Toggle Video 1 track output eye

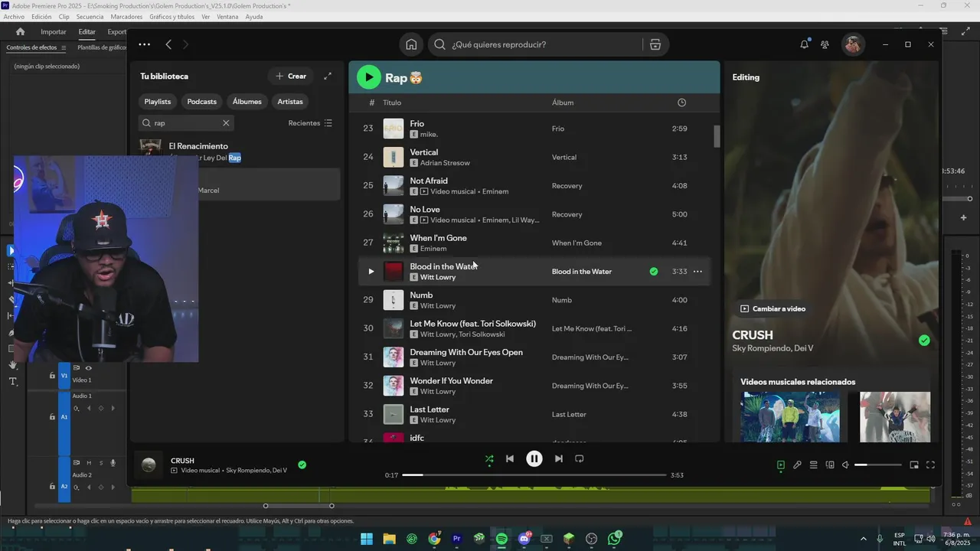click(x=88, y=368)
